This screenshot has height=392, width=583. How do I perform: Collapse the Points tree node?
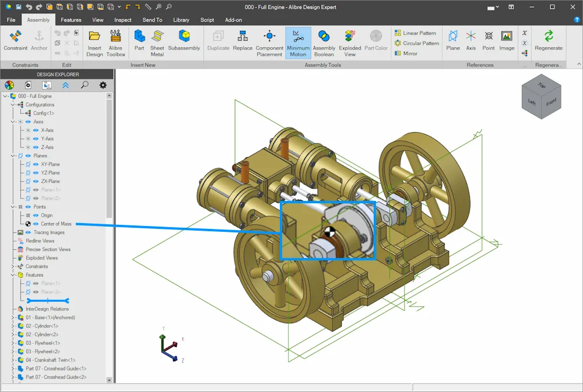click(13, 207)
